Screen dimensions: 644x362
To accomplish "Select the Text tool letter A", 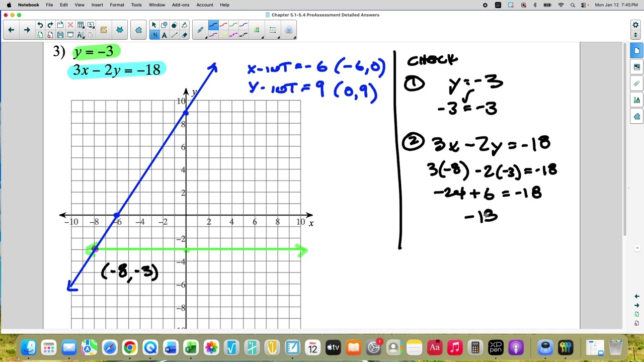I will (164, 35).
